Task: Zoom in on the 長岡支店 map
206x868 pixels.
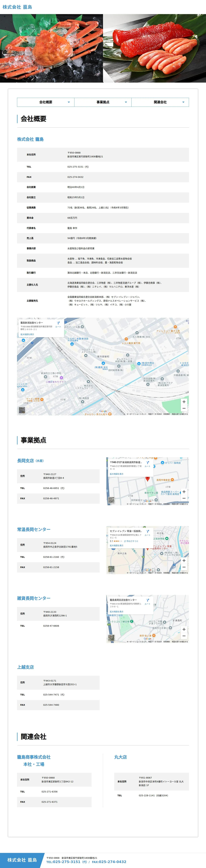Action: click(184, 492)
